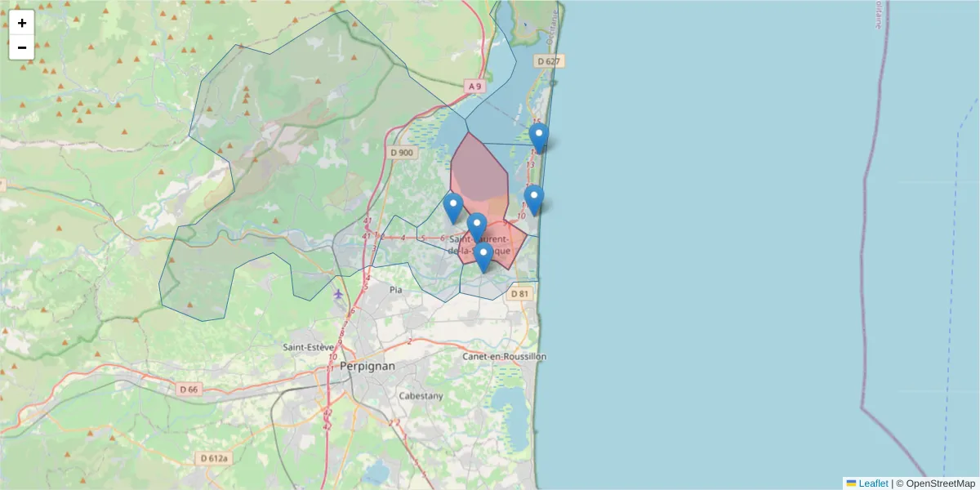Screen dimensions: 980x490
Task: Select the D627 road label
Action: [549, 60]
